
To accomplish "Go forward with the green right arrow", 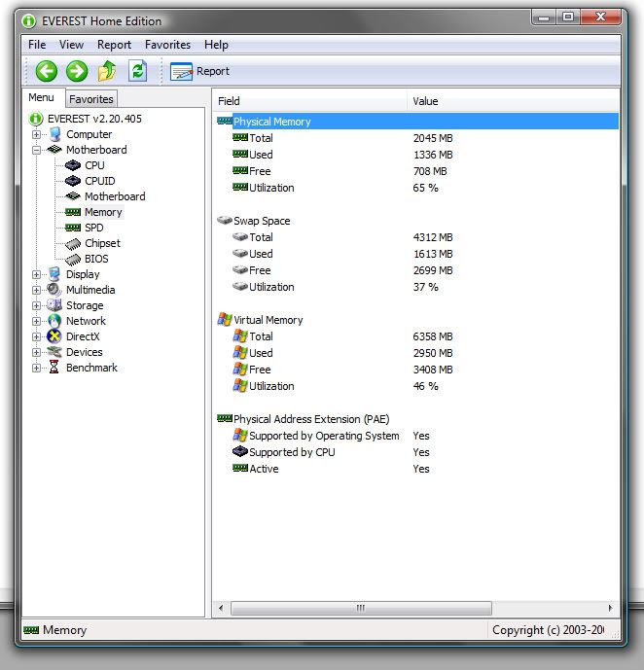I will [x=77, y=71].
